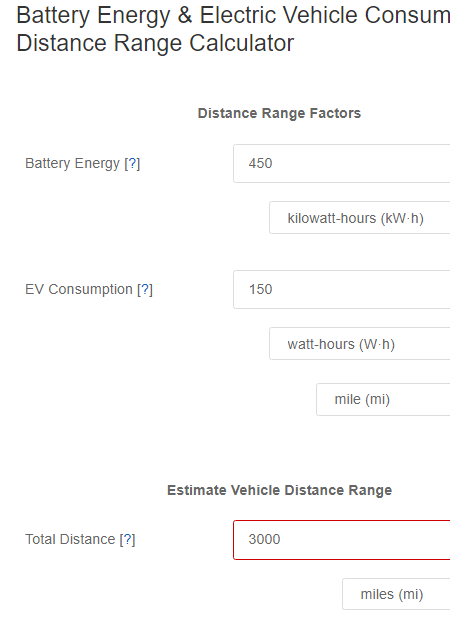Click the Estimate Vehicle Distance Range heading
The image size is (450, 631).
[x=279, y=490]
